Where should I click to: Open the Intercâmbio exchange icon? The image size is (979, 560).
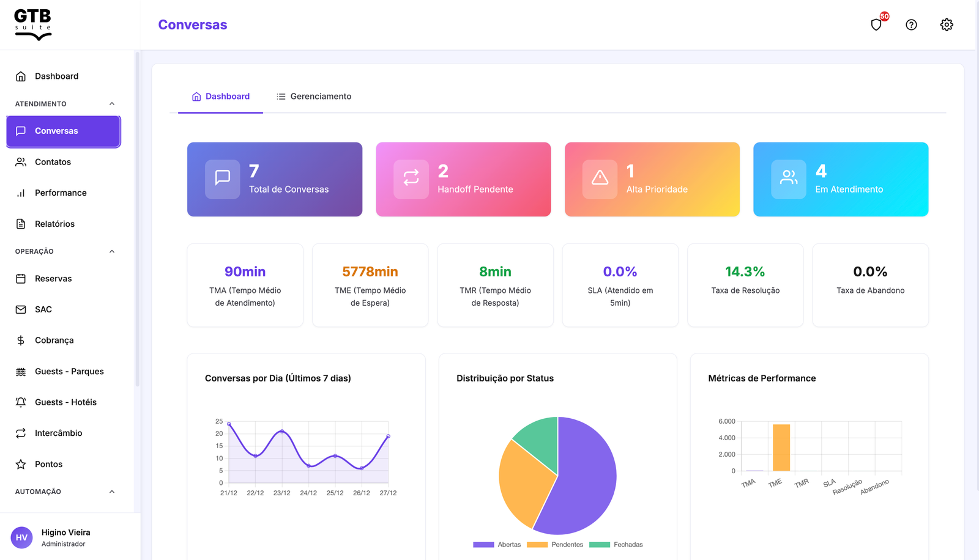pos(21,433)
